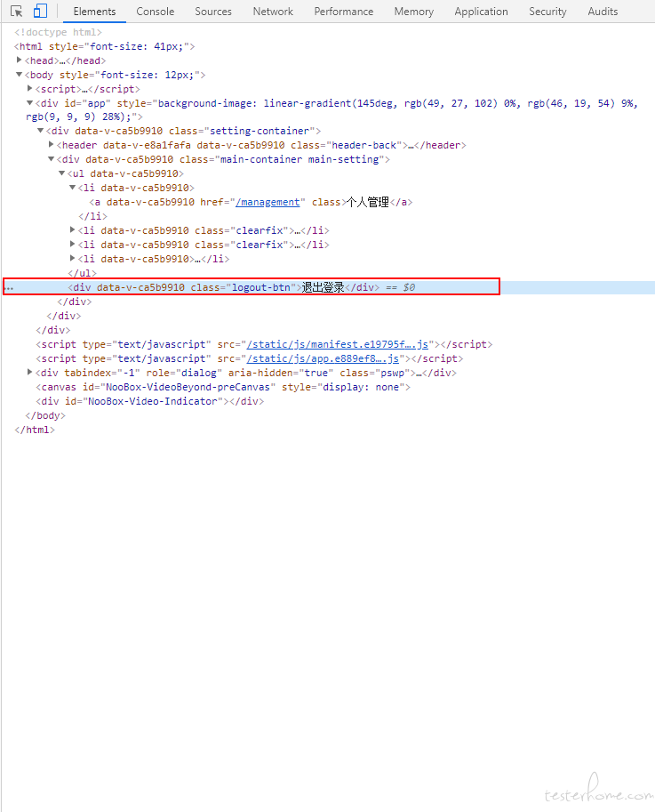Expand the pswp dialog div node
The image size is (655, 812).
pos(30,372)
